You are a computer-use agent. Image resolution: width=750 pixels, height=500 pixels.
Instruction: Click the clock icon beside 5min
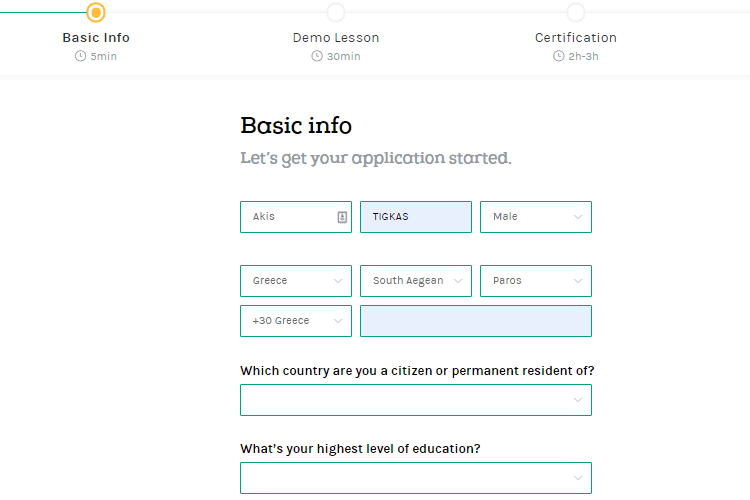point(80,56)
